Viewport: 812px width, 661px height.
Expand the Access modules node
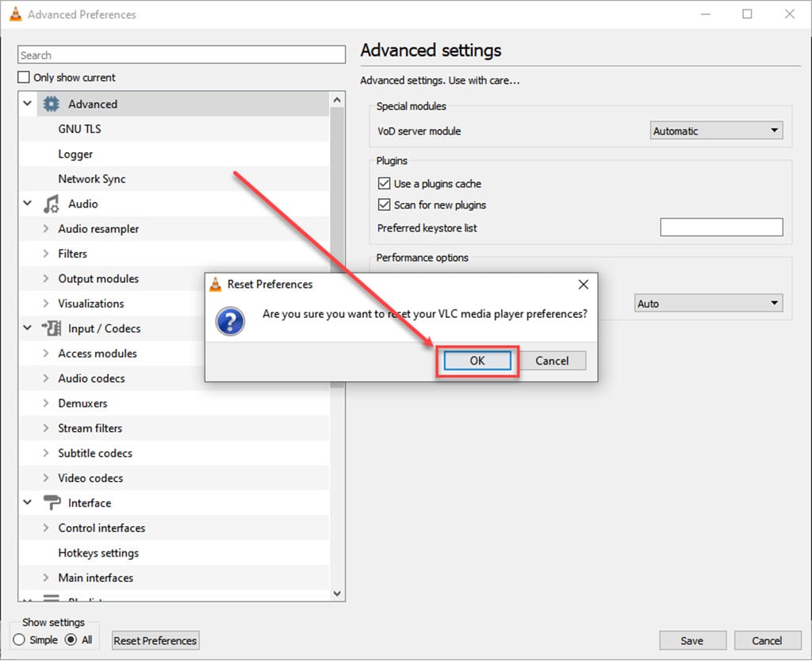coord(46,353)
